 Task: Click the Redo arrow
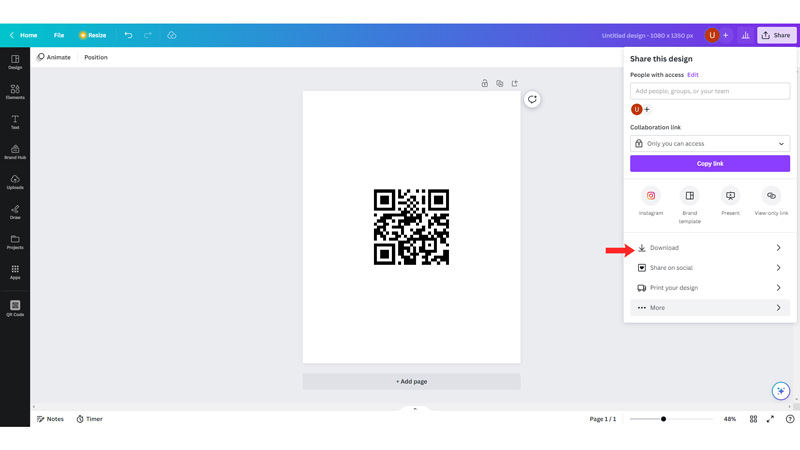(147, 35)
